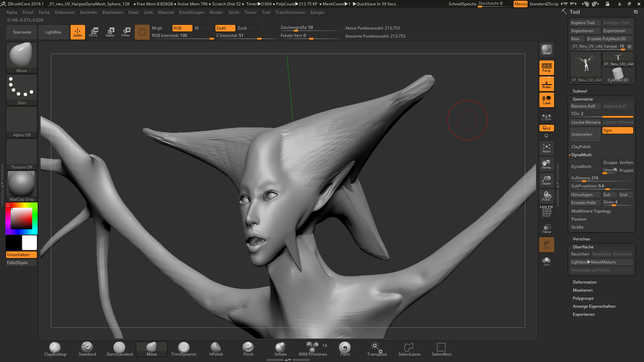Image resolution: width=644 pixels, height=362 pixels.
Task: Open the Zplugin menu
Action: coord(317,12)
